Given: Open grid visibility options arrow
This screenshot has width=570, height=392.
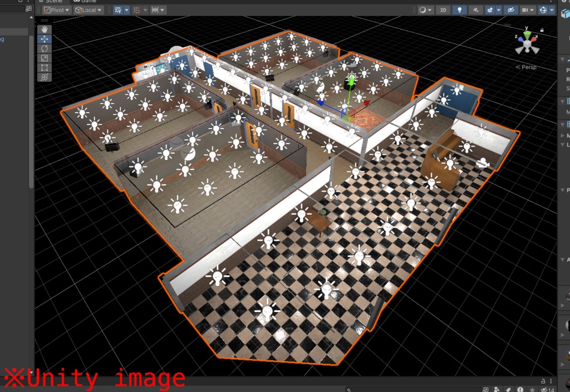Looking at the screenshot, I should (127, 10).
